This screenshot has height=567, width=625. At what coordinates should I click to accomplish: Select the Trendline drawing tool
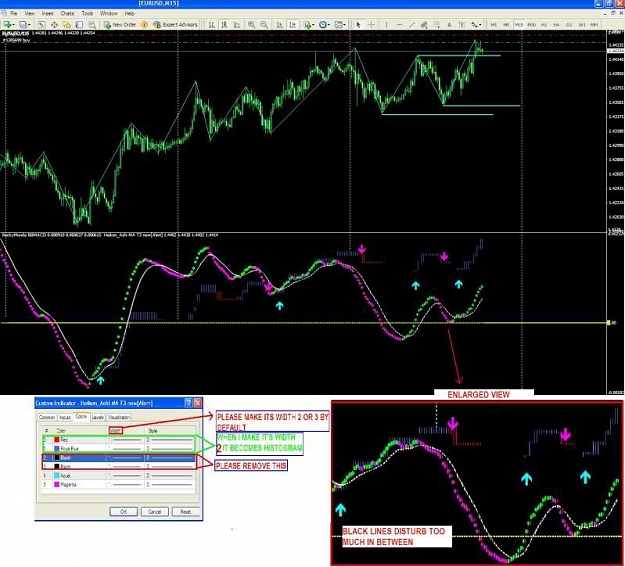point(411,25)
